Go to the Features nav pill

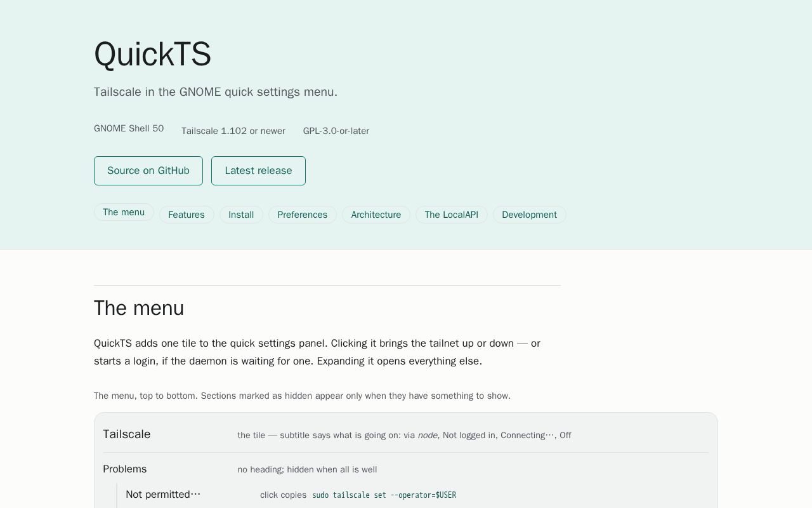click(187, 215)
